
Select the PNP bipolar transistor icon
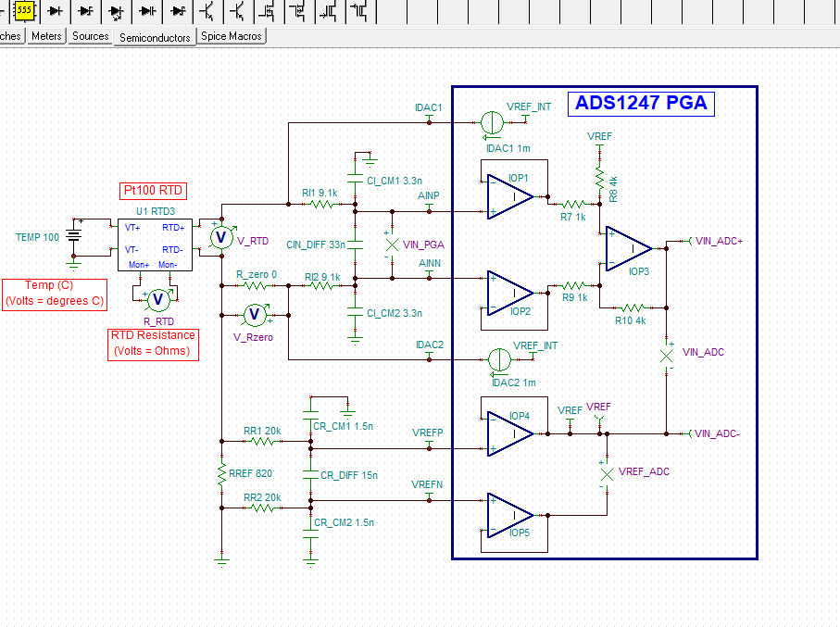coord(239,11)
